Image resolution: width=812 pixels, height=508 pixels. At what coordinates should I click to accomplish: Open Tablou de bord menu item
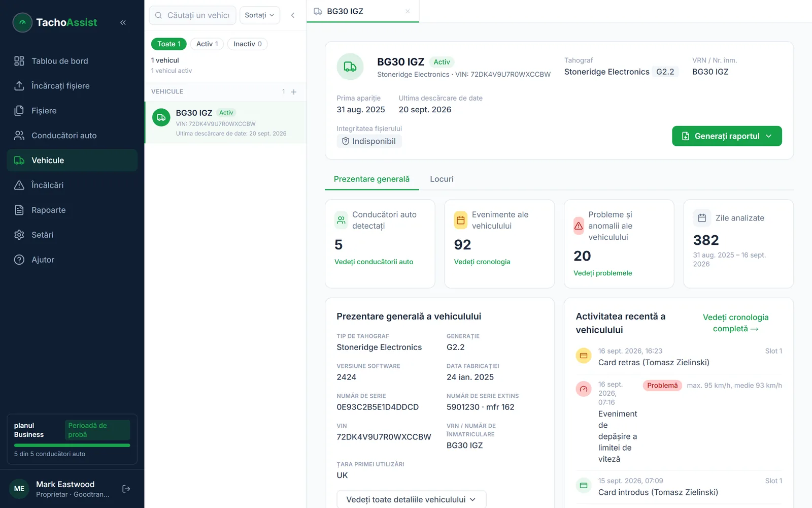pyautogui.click(x=72, y=61)
